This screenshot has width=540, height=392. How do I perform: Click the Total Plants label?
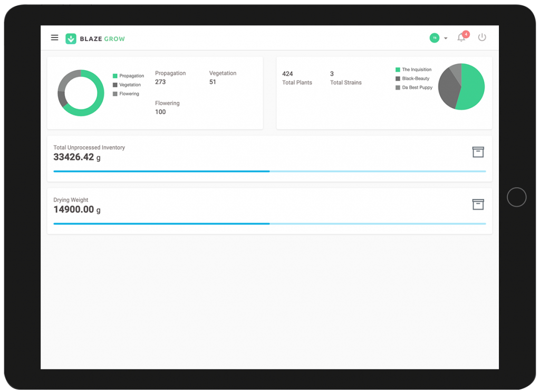coord(297,83)
